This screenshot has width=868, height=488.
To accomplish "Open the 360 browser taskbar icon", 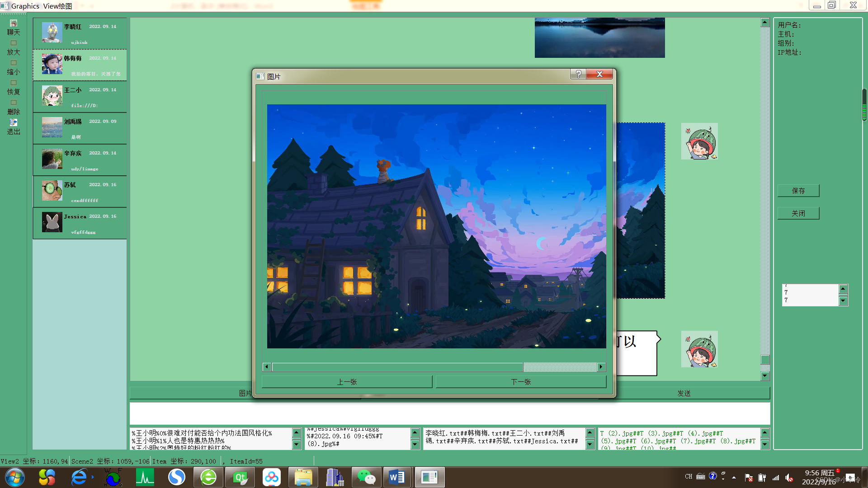I will (x=208, y=477).
